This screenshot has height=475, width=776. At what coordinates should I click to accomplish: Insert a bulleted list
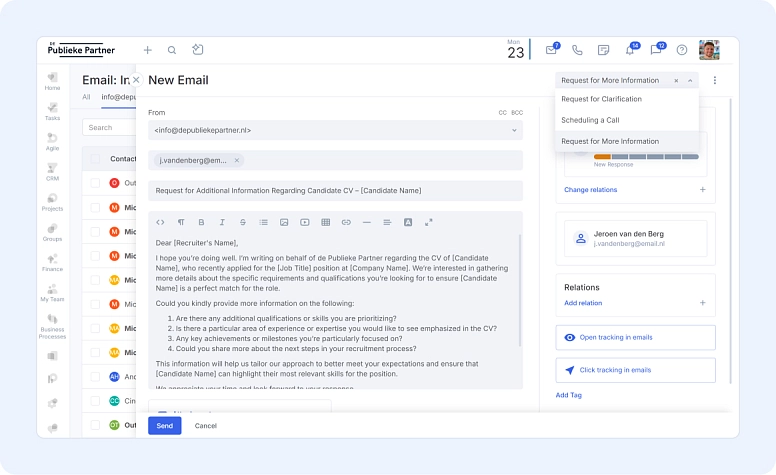tap(263, 222)
